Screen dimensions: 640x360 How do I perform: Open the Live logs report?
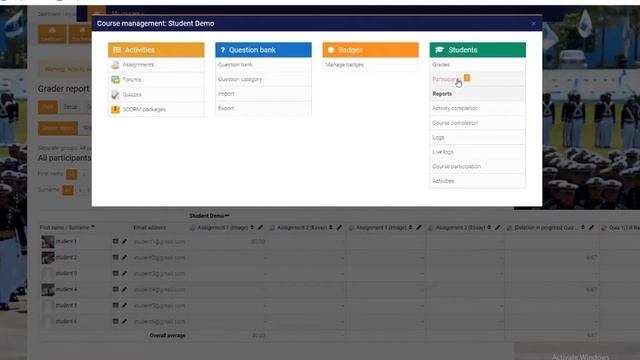pos(442,152)
